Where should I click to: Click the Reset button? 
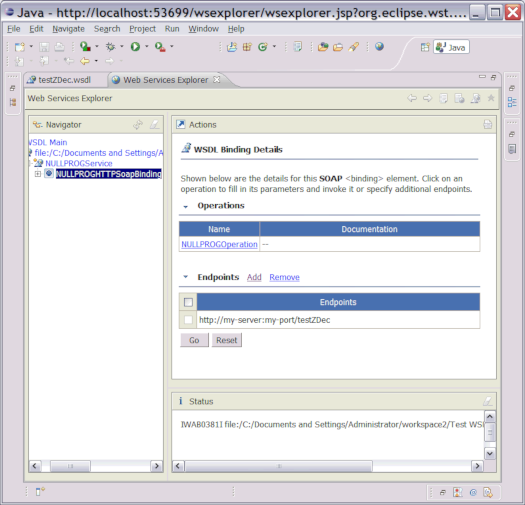pyautogui.click(x=227, y=340)
